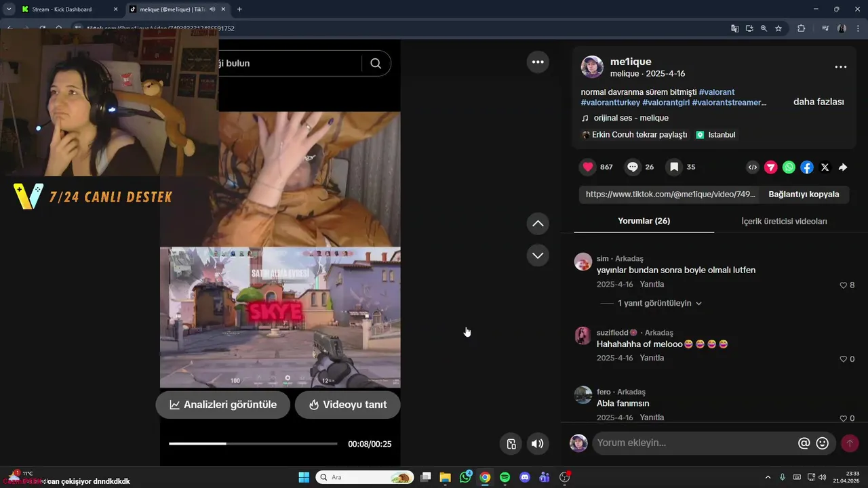Select the melique TikTok browser tab
The height and width of the screenshot is (488, 868).
pos(172,9)
